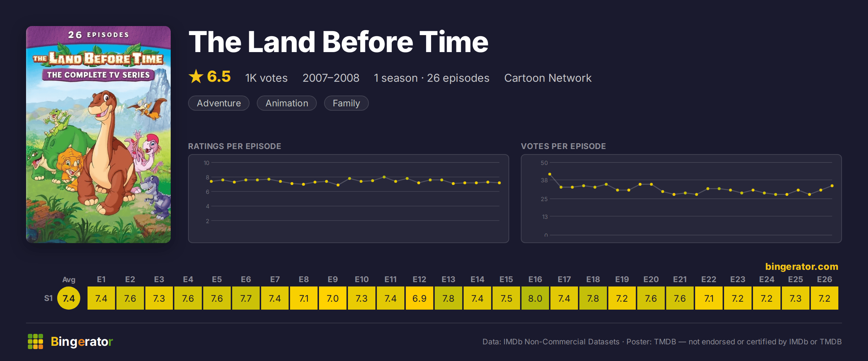Select episode E12 cell rated 6.9
The height and width of the screenshot is (361, 868).
pos(420,298)
